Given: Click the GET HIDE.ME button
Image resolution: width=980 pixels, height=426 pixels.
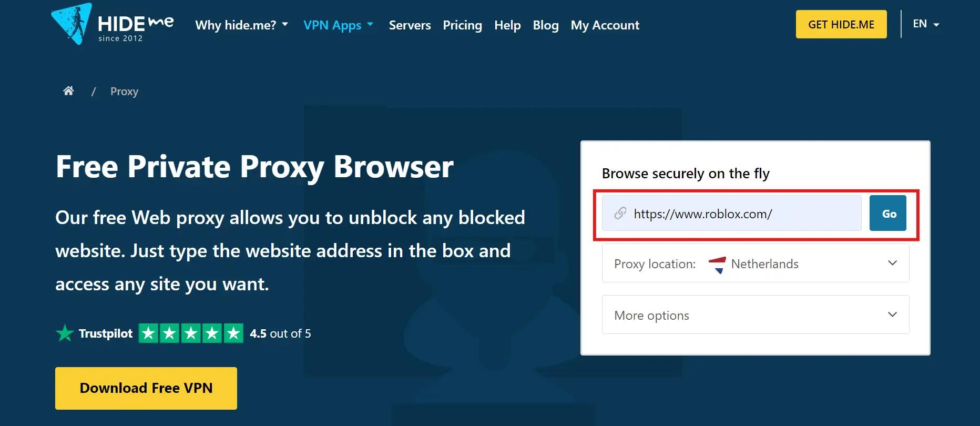Looking at the screenshot, I should 841,24.
